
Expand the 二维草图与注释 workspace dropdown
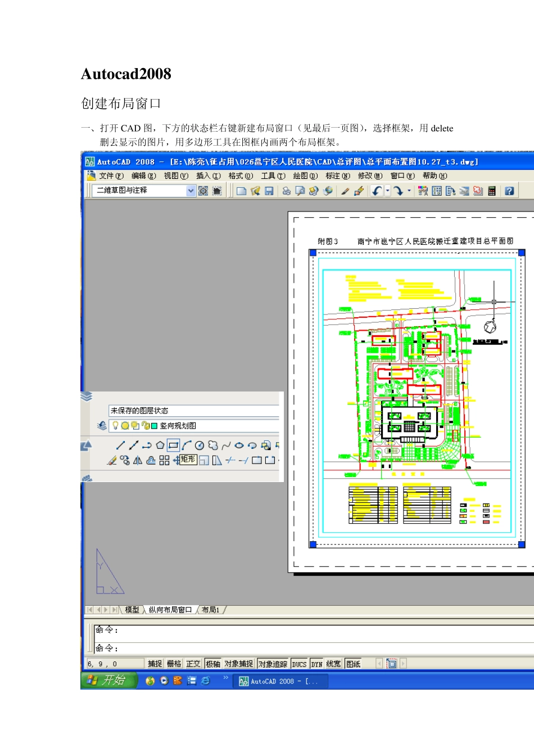[191, 191]
